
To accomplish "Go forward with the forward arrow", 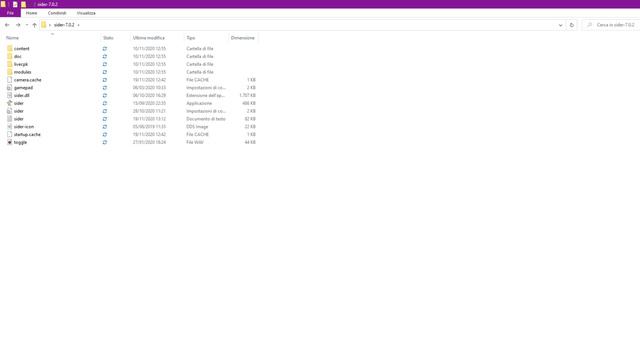I will [18, 25].
